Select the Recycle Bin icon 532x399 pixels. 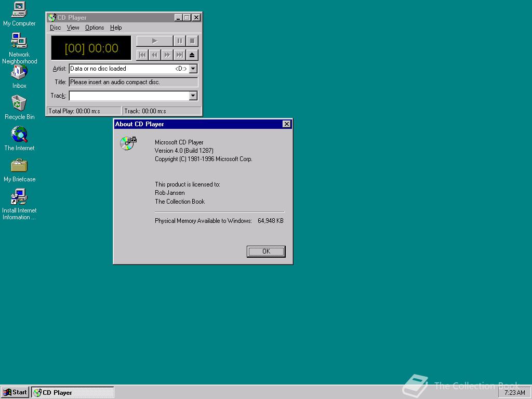tap(19, 108)
